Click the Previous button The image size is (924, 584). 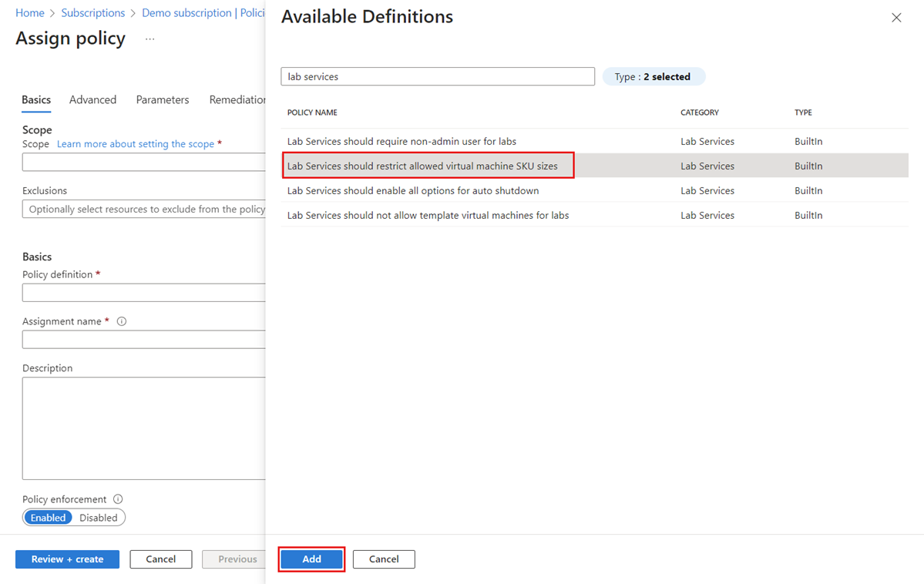234,559
